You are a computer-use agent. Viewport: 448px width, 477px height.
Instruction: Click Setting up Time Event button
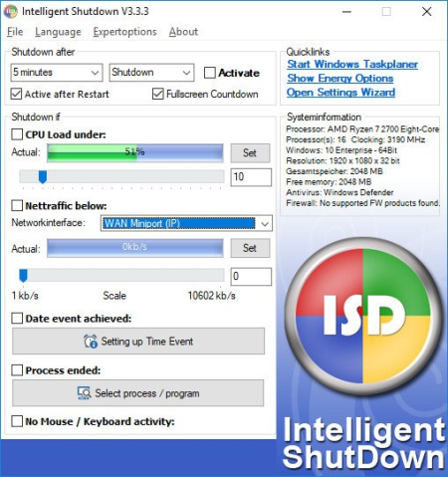[x=138, y=342]
